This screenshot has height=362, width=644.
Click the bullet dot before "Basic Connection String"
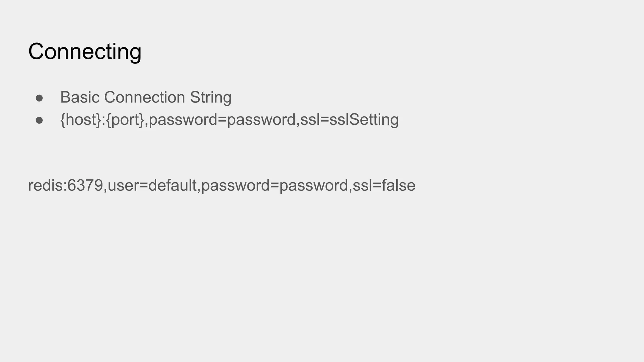pos(39,98)
